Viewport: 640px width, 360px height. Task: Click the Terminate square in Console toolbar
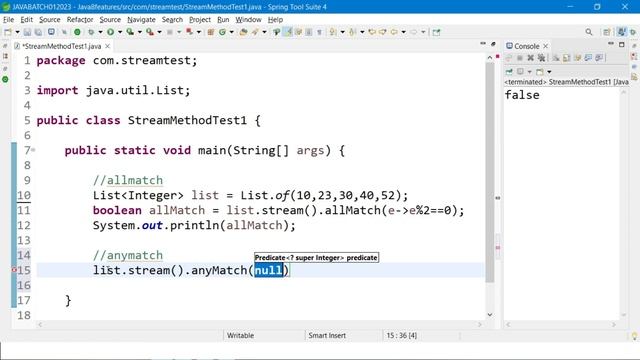click(x=520, y=58)
